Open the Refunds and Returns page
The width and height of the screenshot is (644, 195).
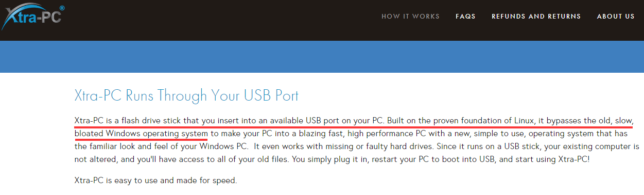(x=536, y=17)
